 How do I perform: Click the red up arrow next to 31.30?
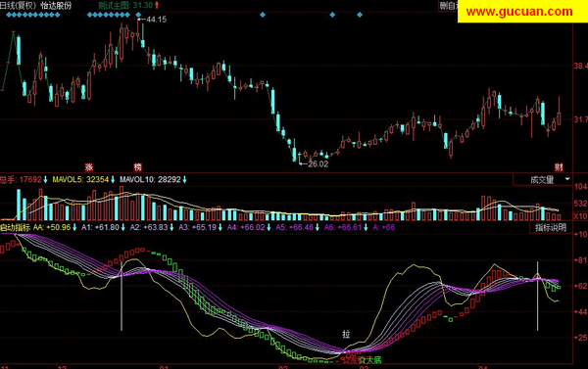(x=157, y=5)
